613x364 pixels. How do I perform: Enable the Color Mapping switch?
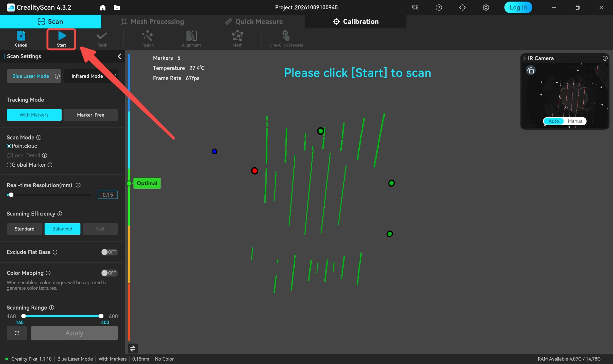pos(109,273)
